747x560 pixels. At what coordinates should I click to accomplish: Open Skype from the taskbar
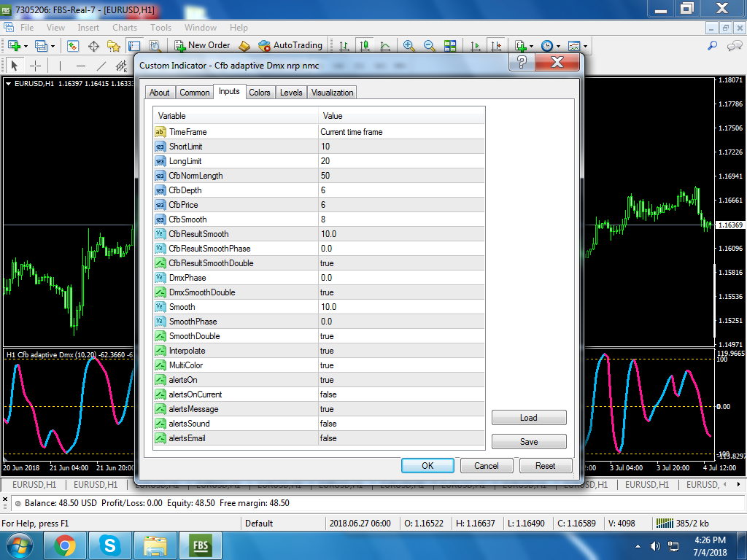[x=109, y=545]
